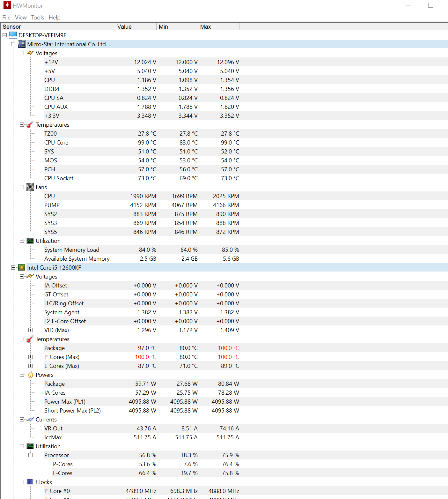
Task: Click the HWMonitor lightning icon in the title bar
Action: tap(7, 5)
